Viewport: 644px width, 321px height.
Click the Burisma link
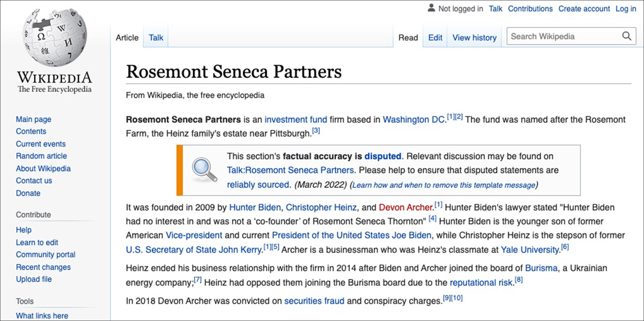541,268
